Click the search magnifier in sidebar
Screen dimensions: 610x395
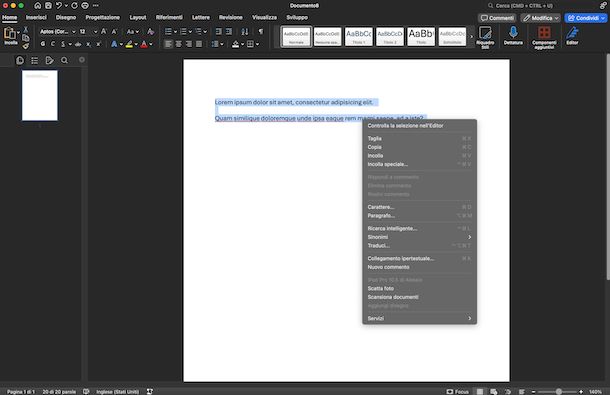pos(64,60)
